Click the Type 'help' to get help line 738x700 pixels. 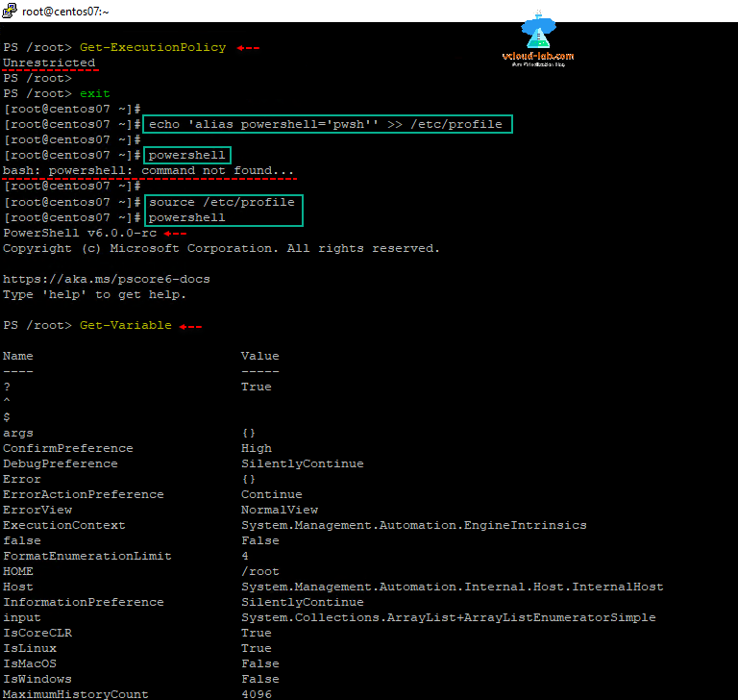point(94,295)
